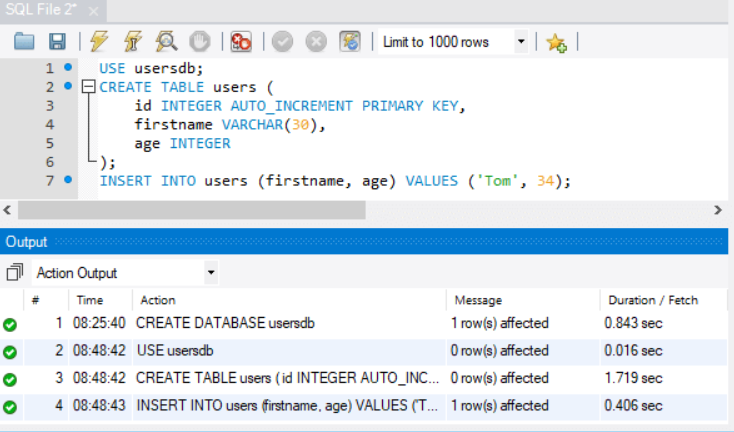Click the green success icon for row 3

tap(10, 380)
